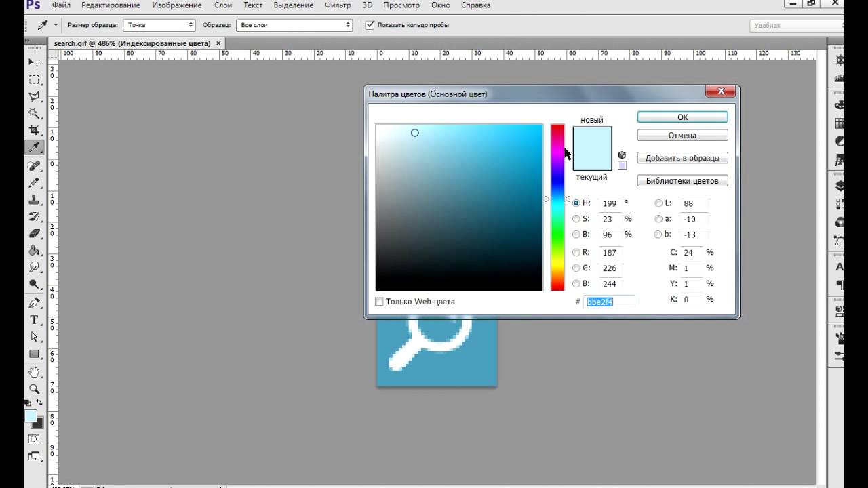Click the swap foreground/background colors arrows
This screenshot has width=868, height=488.
(x=39, y=403)
